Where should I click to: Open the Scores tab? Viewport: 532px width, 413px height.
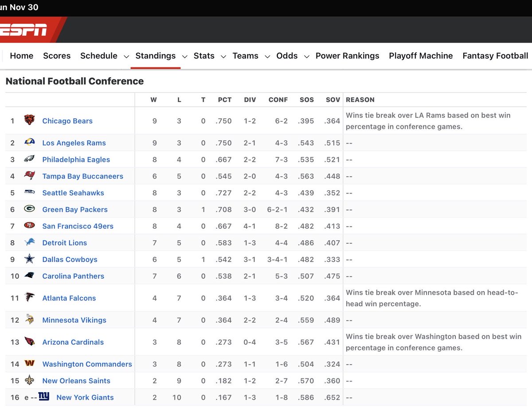pos(57,56)
